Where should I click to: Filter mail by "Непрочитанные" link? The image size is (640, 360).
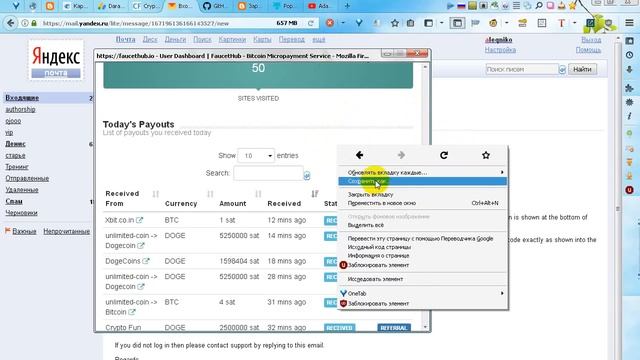click(67, 231)
